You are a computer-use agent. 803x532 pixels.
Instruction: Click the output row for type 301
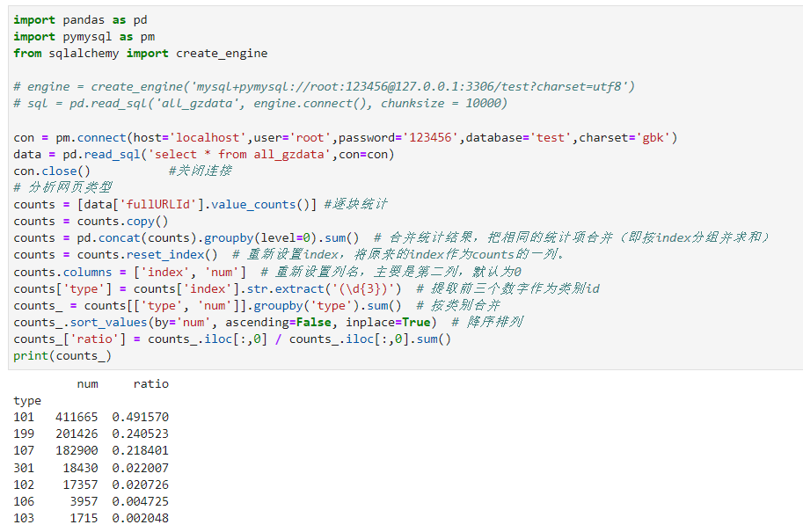(x=91, y=468)
